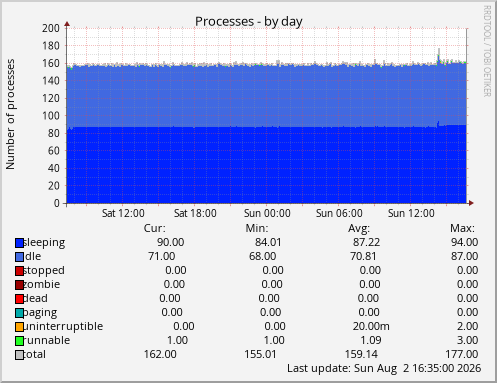
Task: Click the gray total legend swatch
Action: coord(19,355)
